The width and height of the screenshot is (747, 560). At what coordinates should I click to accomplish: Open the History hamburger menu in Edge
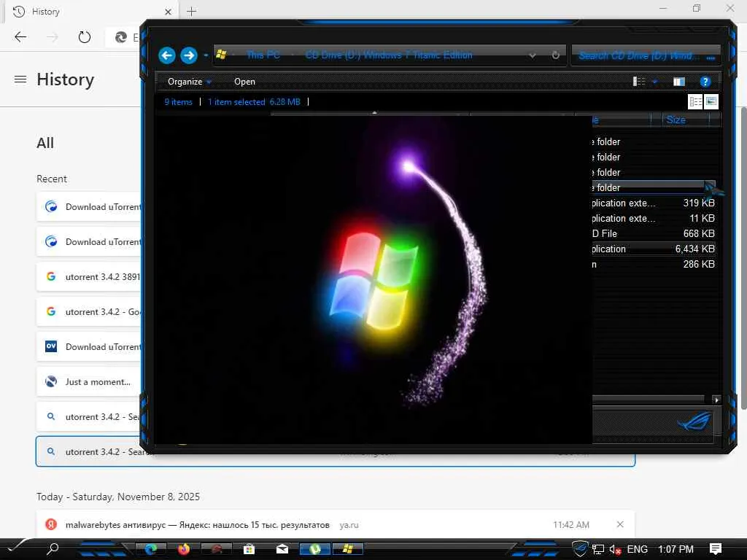click(20, 79)
